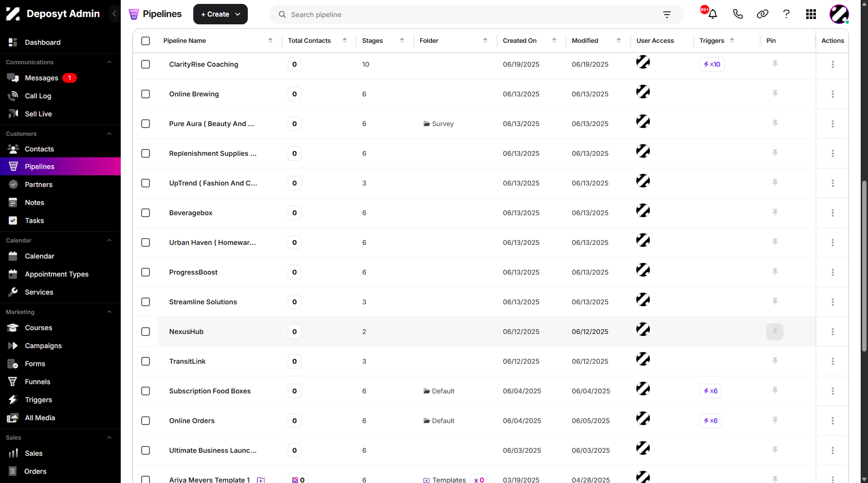
Task: Open actions menu for UpTrend pipeline
Action: click(832, 183)
